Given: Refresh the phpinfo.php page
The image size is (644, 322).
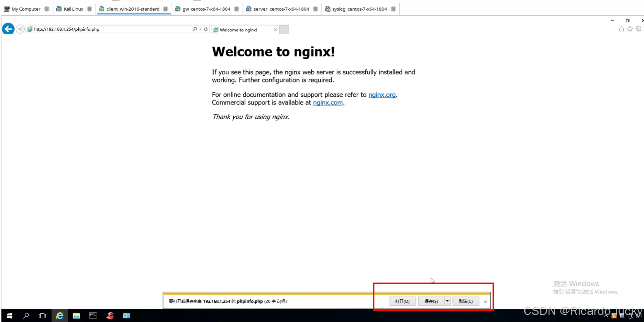Looking at the screenshot, I should click(x=206, y=29).
